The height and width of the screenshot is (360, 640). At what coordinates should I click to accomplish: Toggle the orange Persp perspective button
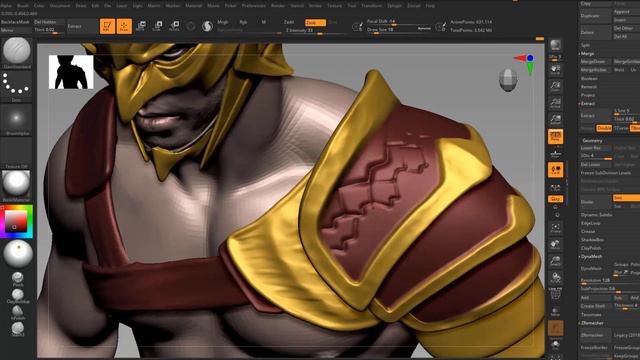coord(556,136)
